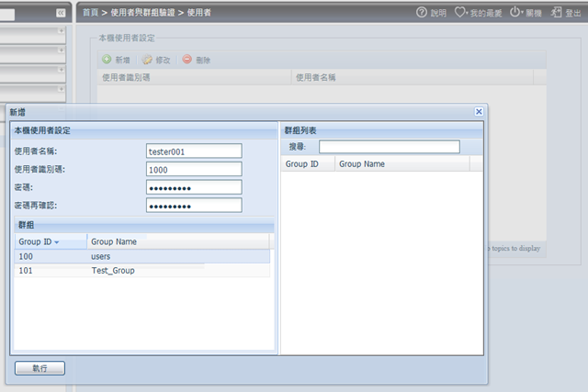Click the 說明 help text in header
This screenshot has height=392, width=588.
pos(438,13)
